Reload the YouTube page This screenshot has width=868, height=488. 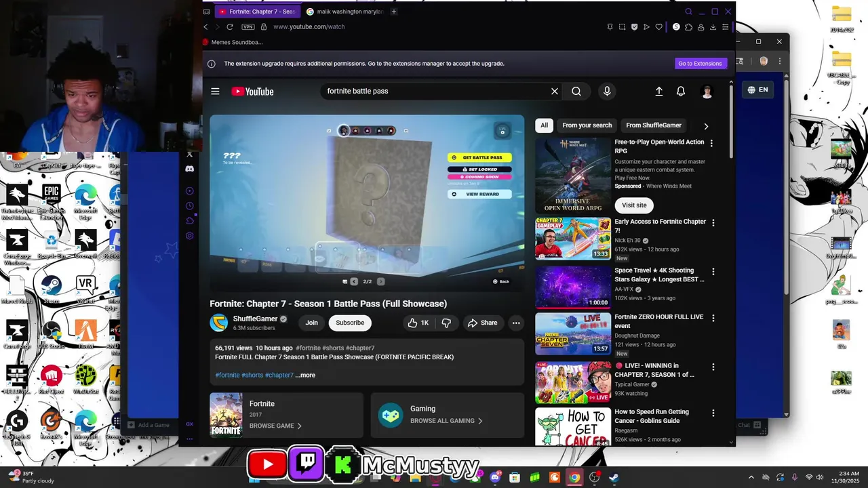[x=230, y=27]
